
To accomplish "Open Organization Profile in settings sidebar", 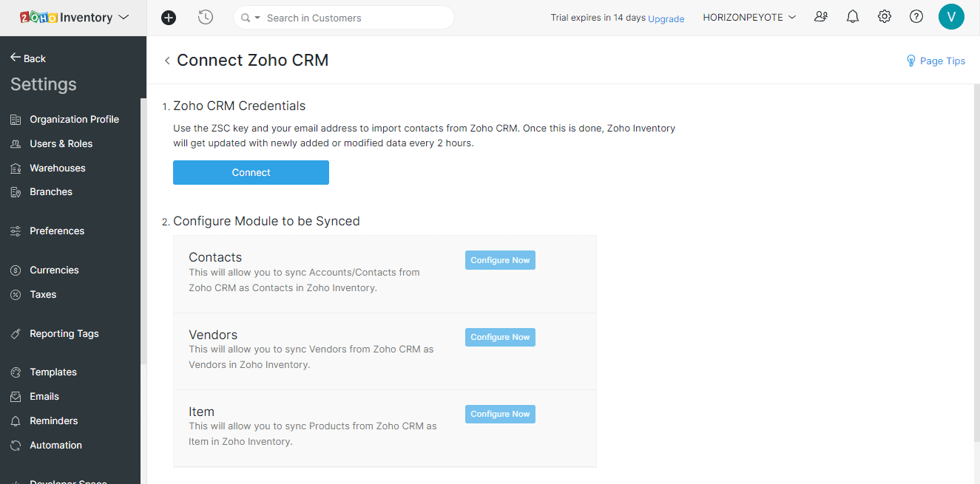I will [74, 120].
